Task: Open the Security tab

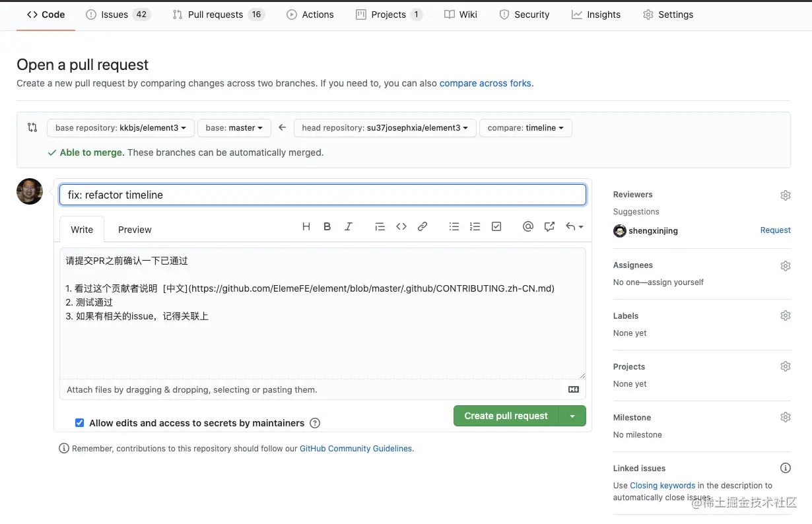Action: pos(524,15)
